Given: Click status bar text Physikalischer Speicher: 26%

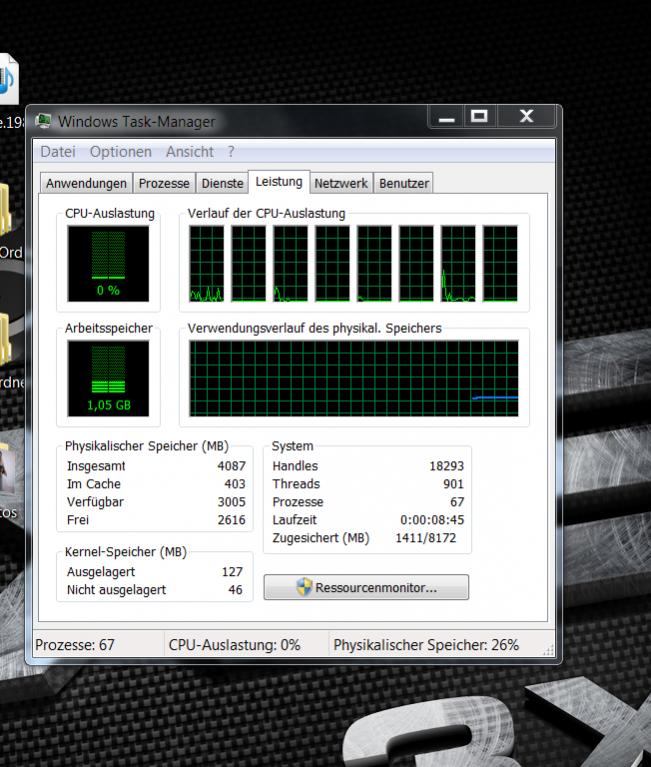Looking at the screenshot, I should [x=426, y=645].
